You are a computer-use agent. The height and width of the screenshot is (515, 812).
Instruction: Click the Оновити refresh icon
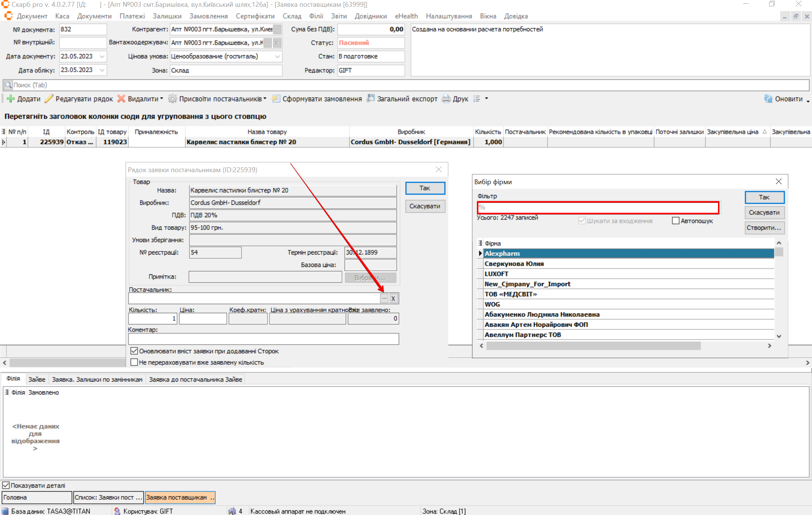click(768, 99)
